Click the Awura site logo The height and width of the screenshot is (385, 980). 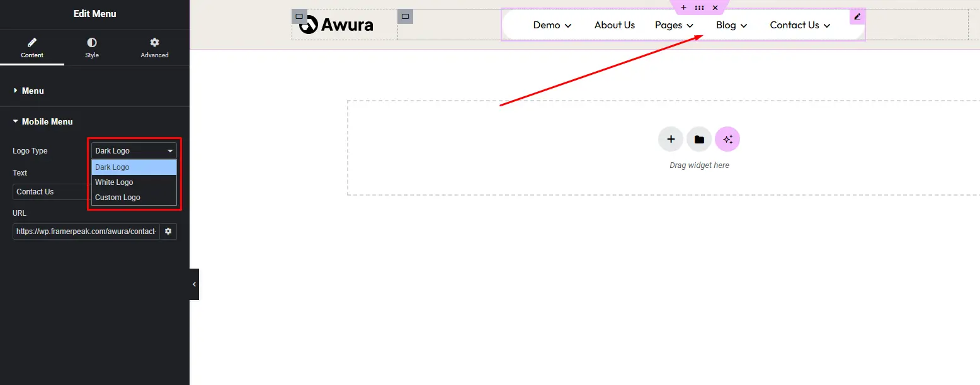(x=336, y=25)
